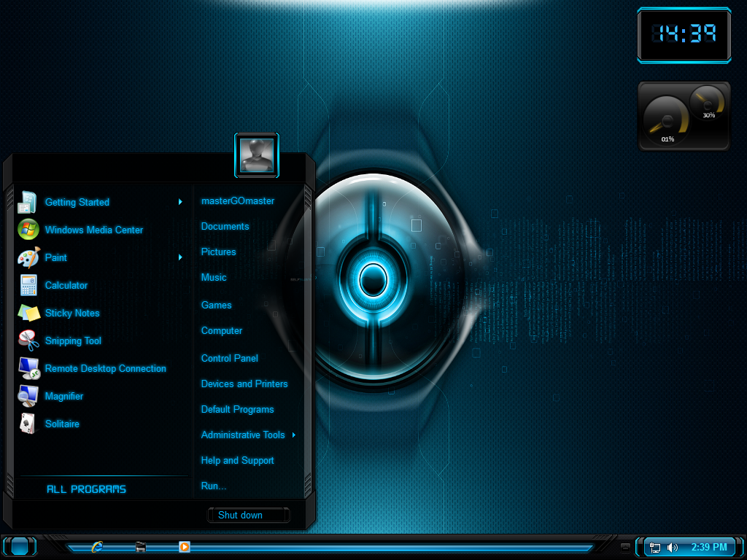Open the Solitaire cards icon
Image resolution: width=747 pixels, height=560 pixels.
click(x=28, y=424)
